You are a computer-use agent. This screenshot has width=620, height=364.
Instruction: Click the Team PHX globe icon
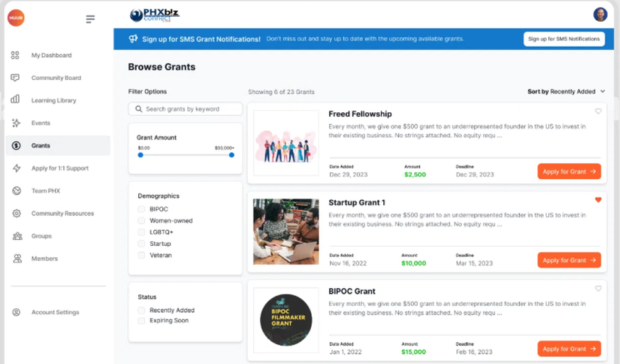(x=17, y=191)
